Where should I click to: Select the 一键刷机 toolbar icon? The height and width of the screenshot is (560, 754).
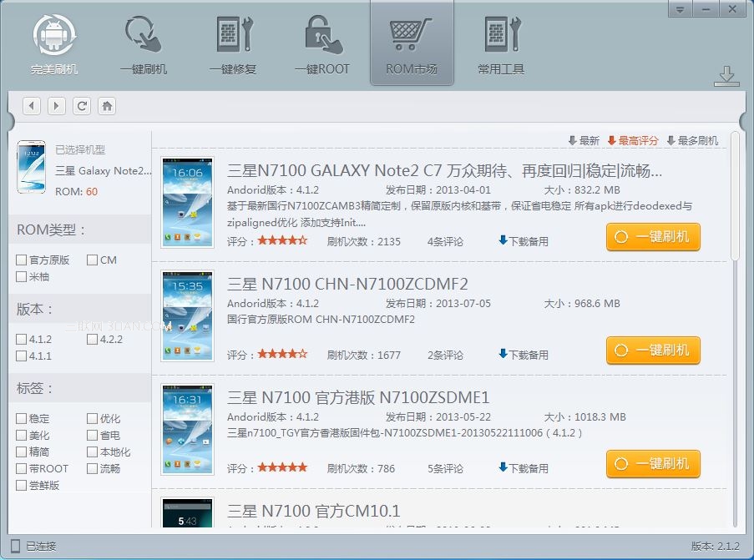click(x=144, y=34)
